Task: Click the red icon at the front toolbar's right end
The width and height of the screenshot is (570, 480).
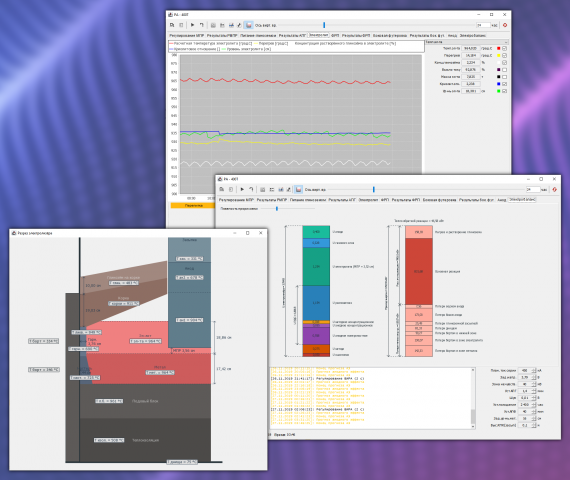Action: click(x=554, y=189)
